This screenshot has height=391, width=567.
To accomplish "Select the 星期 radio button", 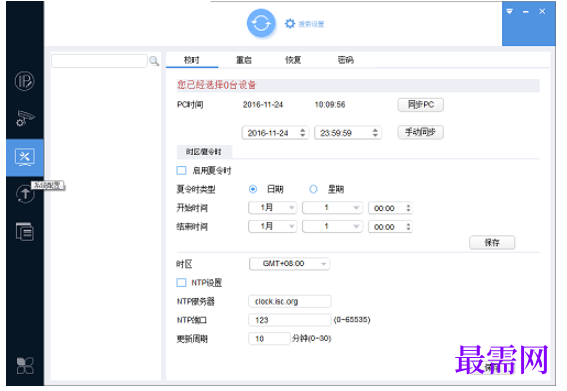I will (x=313, y=189).
